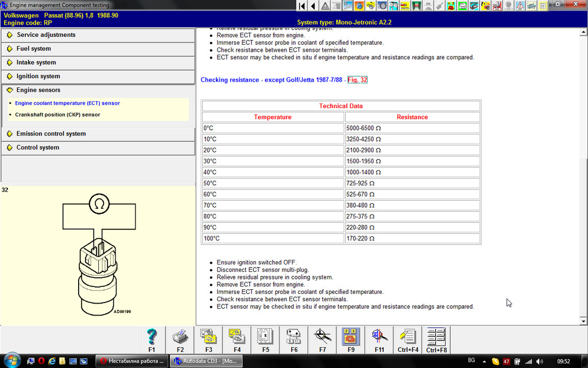Select Engine coolant temperature (ECT) sensor item
This screenshot has height=368, width=588.
click(67, 103)
